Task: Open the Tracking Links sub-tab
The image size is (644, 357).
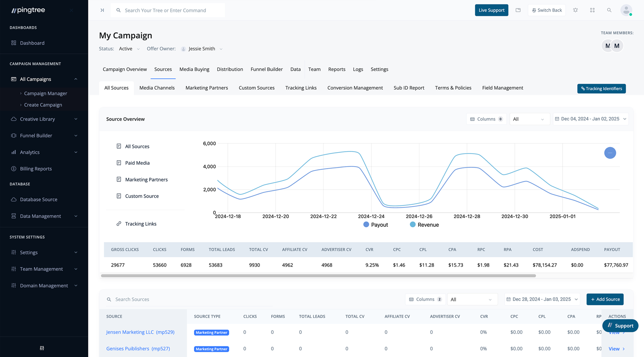Action: (x=301, y=88)
